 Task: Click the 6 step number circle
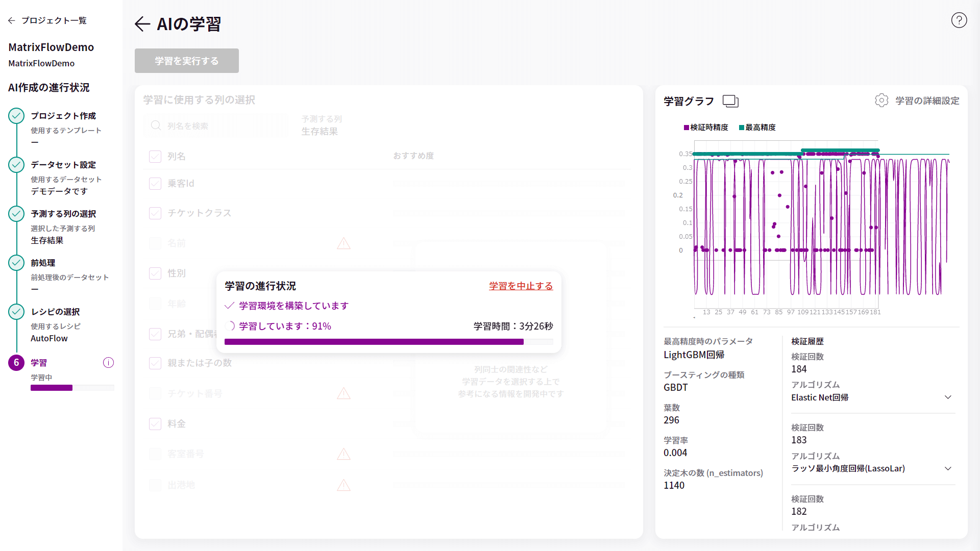pos(16,363)
